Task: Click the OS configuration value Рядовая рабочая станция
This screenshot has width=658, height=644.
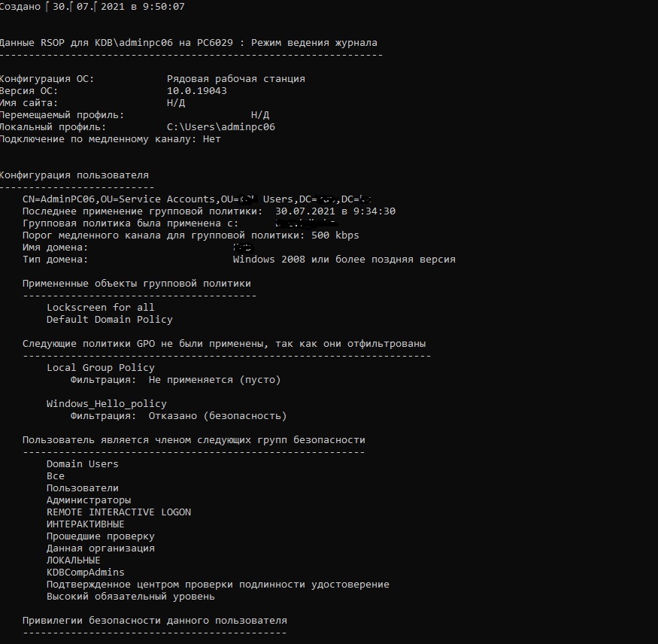Action: tap(236, 79)
